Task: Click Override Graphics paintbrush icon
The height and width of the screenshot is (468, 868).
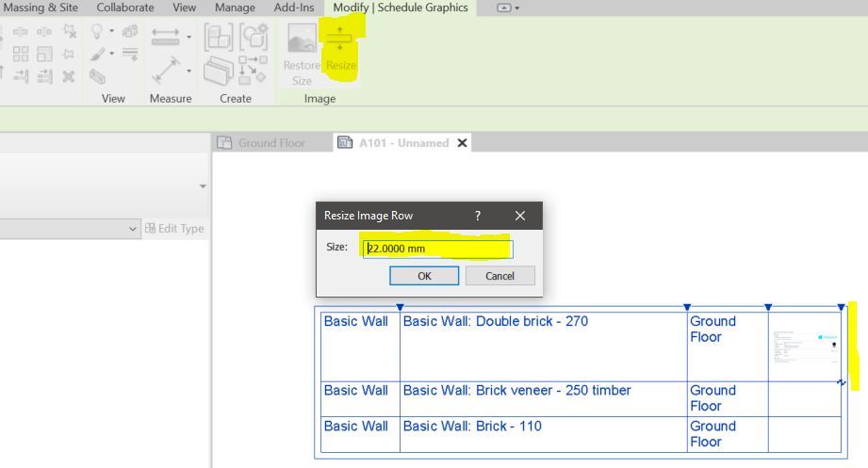Action: coord(97,54)
